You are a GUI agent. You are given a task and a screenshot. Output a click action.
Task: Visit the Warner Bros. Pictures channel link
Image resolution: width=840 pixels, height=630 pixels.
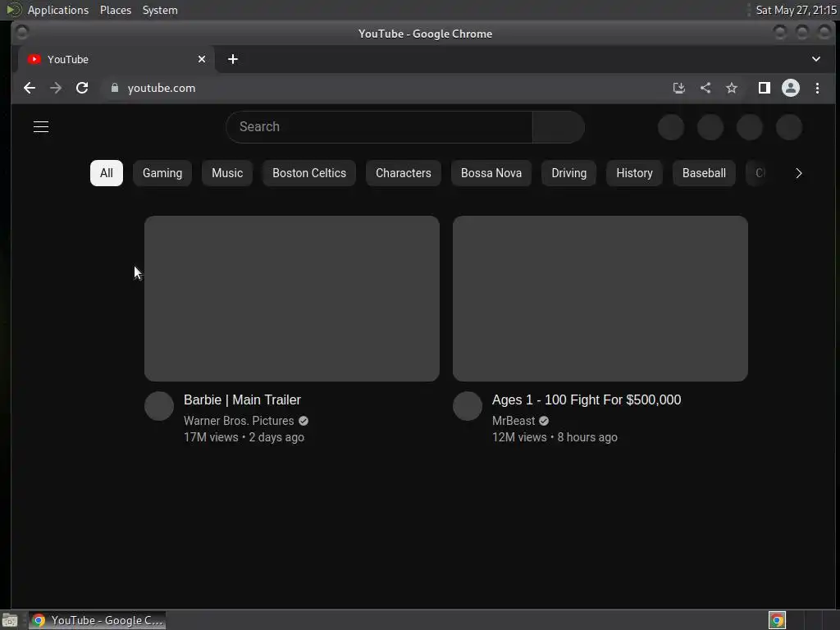[239, 421]
